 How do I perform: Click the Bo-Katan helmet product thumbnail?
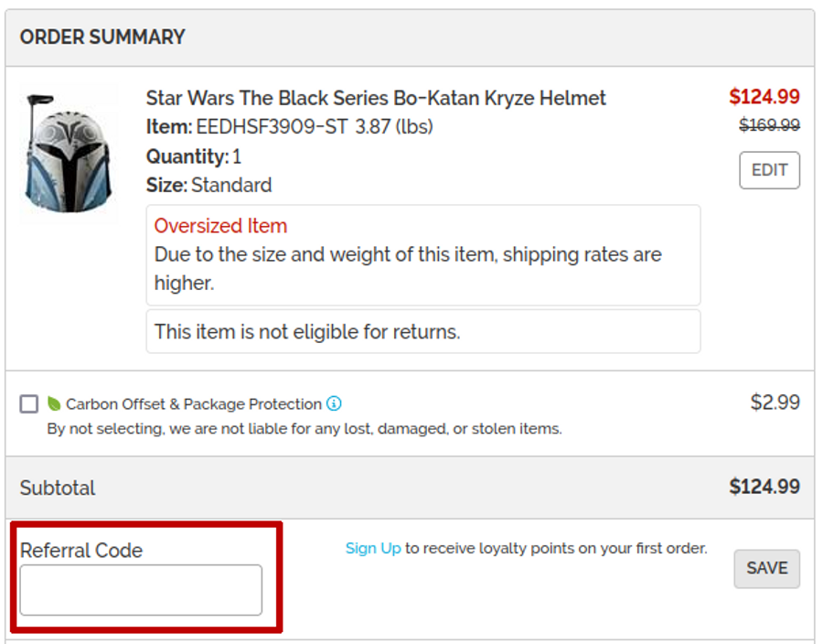pyautogui.click(x=69, y=154)
